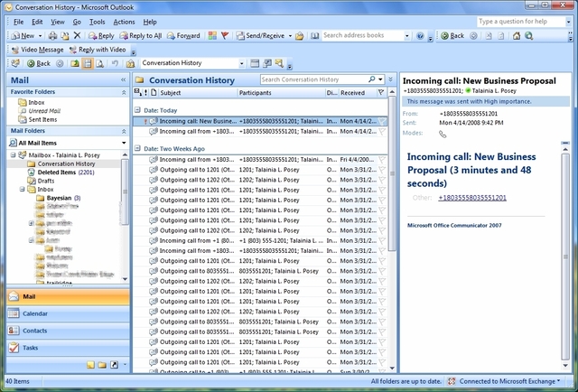Screen dimensions: 578x392
Task: Open the search options dropdown arrow
Action: (x=380, y=79)
